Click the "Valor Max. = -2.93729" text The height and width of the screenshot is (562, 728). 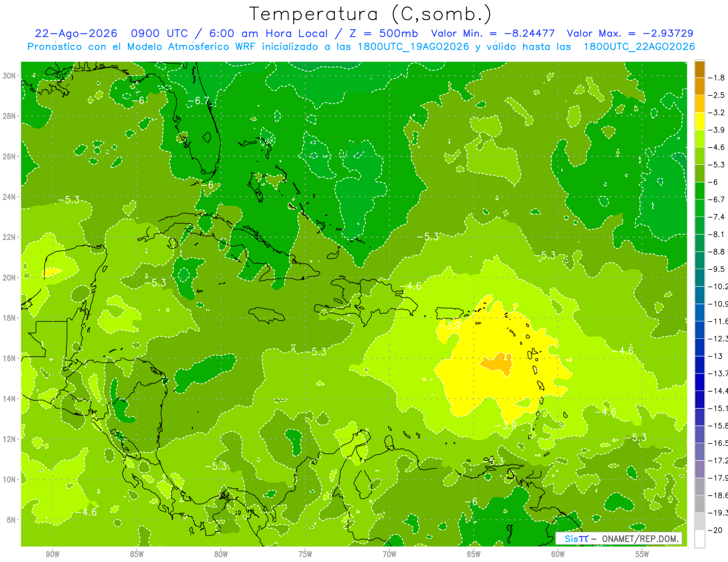click(x=630, y=33)
